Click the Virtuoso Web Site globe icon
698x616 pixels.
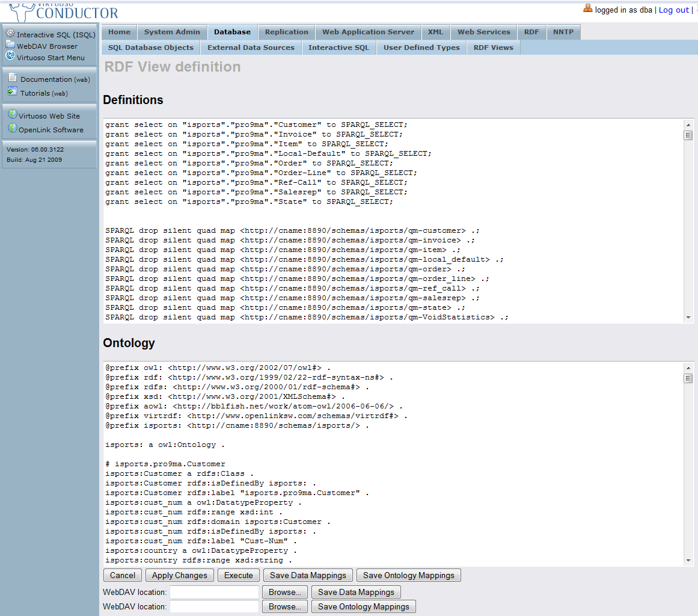click(x=12, y=115)
